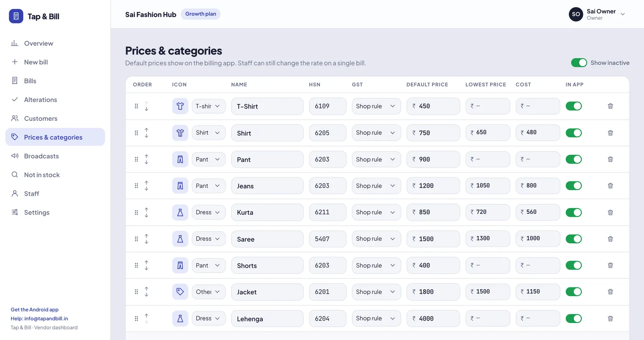Delete the T-Shirt row with trash icon
This screenshot has width=644, height=340.
pos(610,106)
